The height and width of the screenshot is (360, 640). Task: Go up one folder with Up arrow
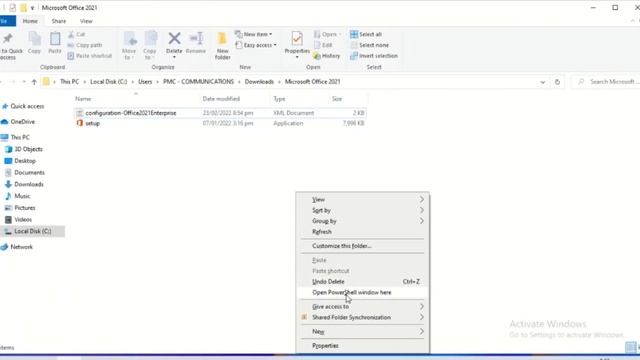click(34, 82)
